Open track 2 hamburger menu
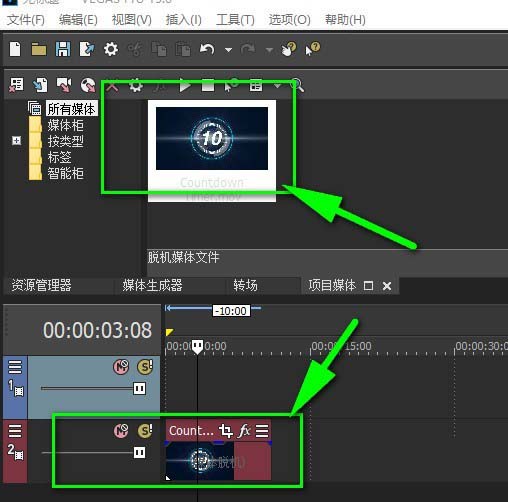This screenshot has height=502, width=508. 15,431
